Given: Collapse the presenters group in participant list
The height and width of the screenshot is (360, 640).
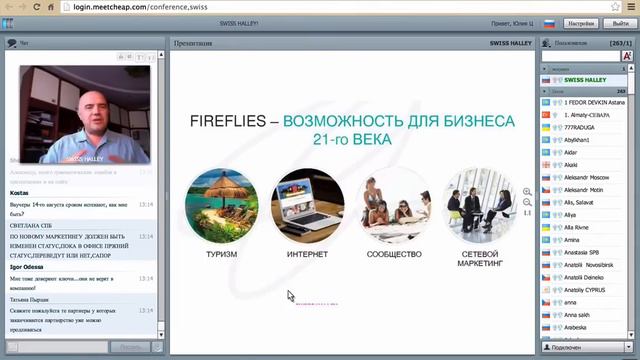Looking at the screenshot, I should click(544, 69).
